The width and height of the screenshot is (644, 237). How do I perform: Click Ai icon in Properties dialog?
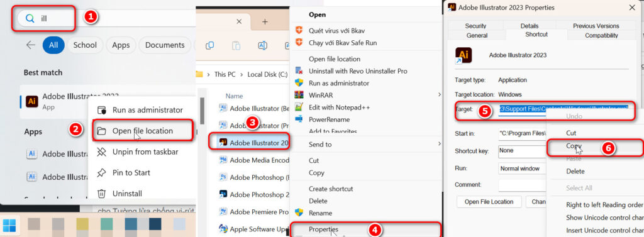(x=464, y=55)
